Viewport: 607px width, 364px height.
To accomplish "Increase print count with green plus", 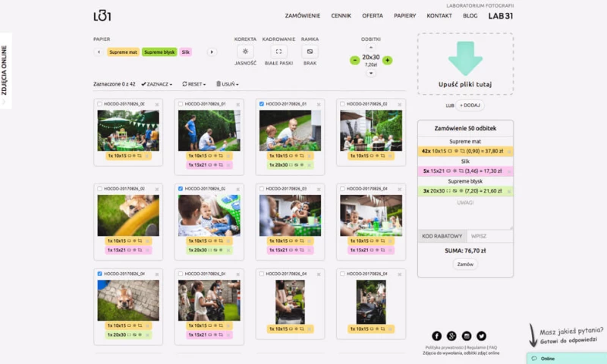I will coord(388,60).
